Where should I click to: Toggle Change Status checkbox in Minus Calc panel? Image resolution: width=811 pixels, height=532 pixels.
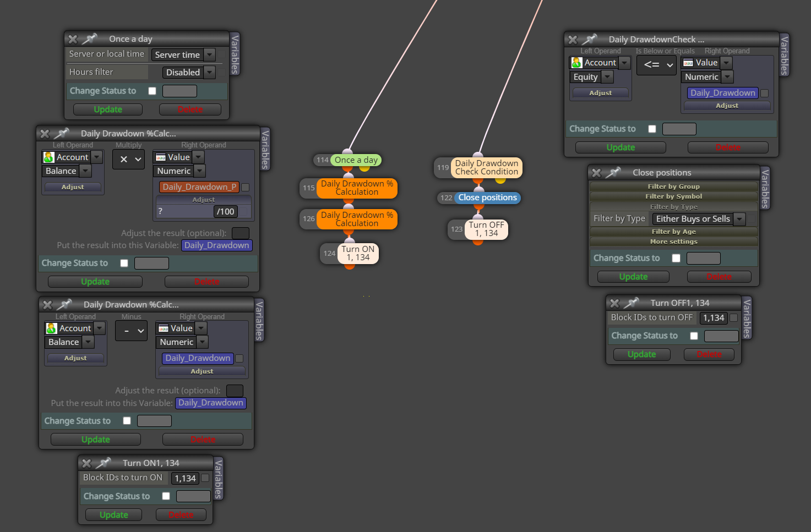click(x=127, y=421)
